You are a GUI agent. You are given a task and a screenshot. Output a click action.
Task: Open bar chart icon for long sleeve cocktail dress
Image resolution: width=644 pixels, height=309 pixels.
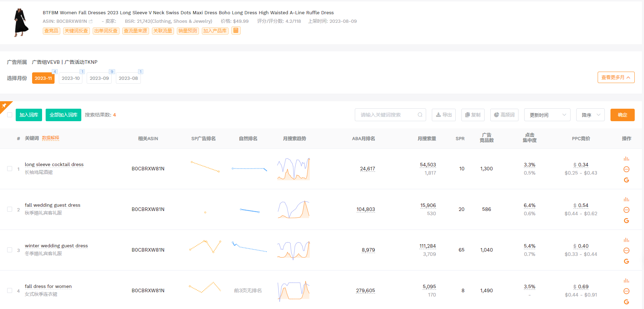click(626, 159)
